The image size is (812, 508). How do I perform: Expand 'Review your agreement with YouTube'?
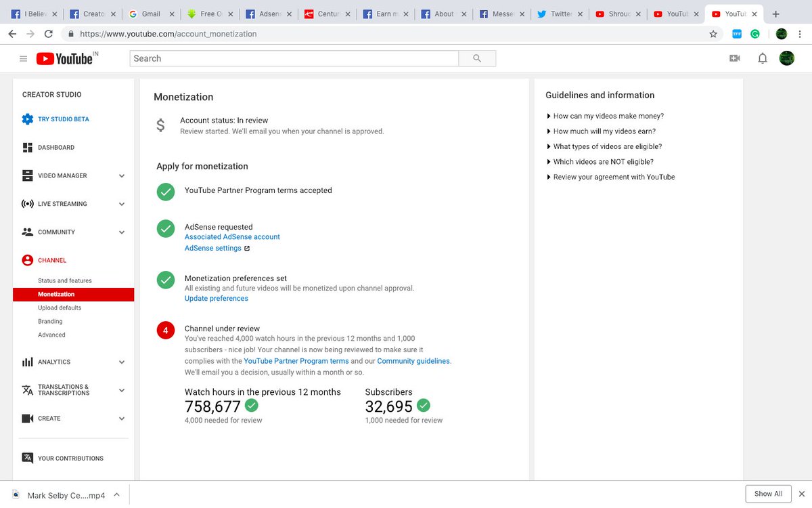click(x=610, y=177)
